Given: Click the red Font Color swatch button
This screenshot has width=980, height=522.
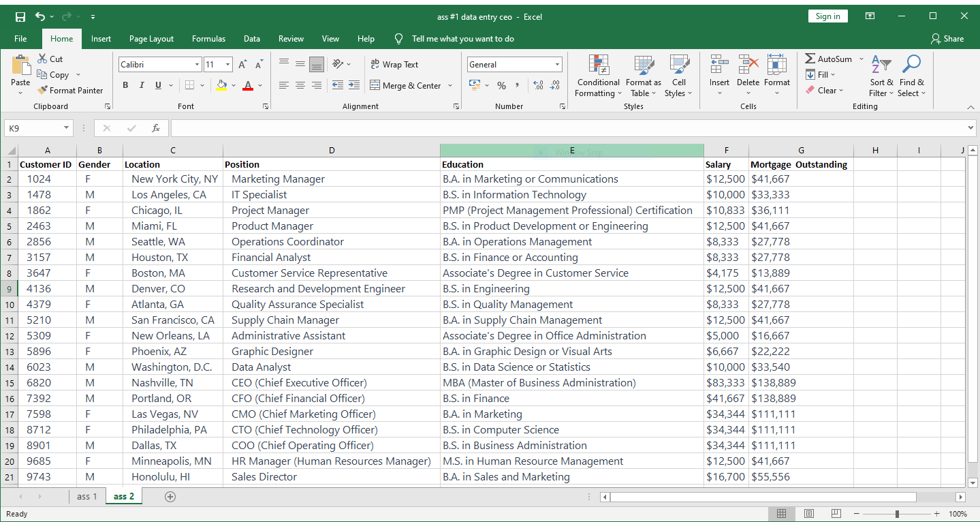Looking at the screenshot, I should click(x=248, y=86).
